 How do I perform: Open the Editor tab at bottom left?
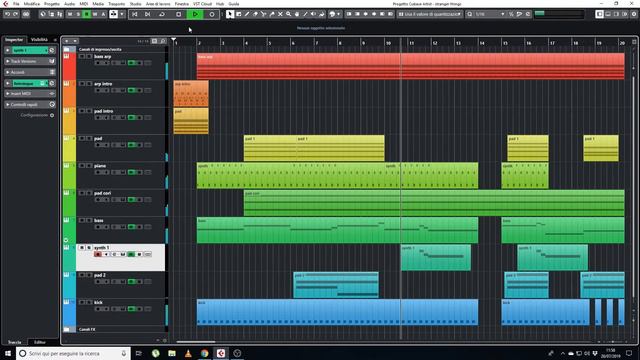(40, 342)
